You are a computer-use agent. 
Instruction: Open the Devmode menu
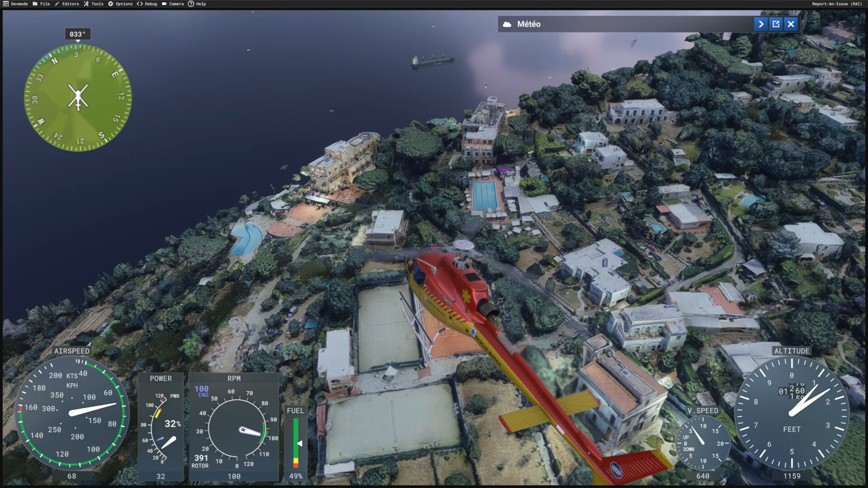(x=16, y=4)
